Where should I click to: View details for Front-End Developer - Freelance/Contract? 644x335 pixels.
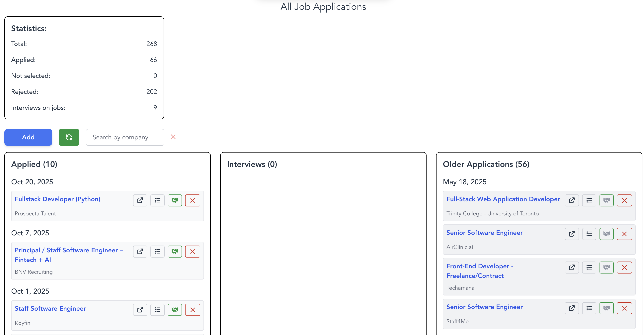(589, 267)
